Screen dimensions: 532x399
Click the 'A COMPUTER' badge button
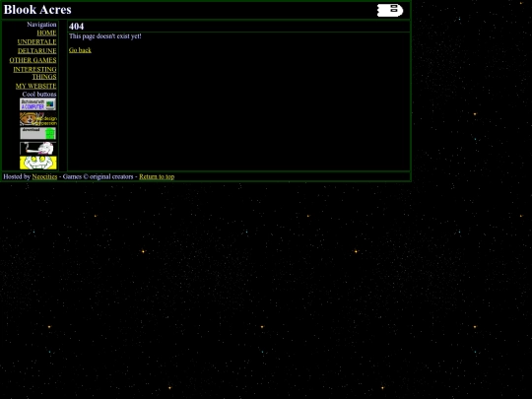[x=37, y=104]
